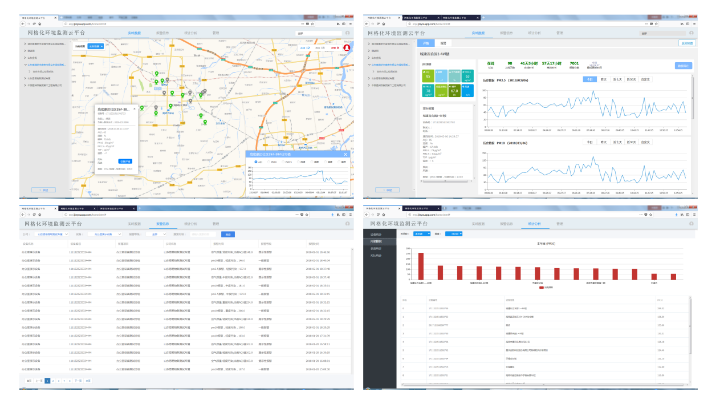The image size is (720, 404).
Task: Select the first colored pollutant tile in the detail window
Action: [428, 74]
